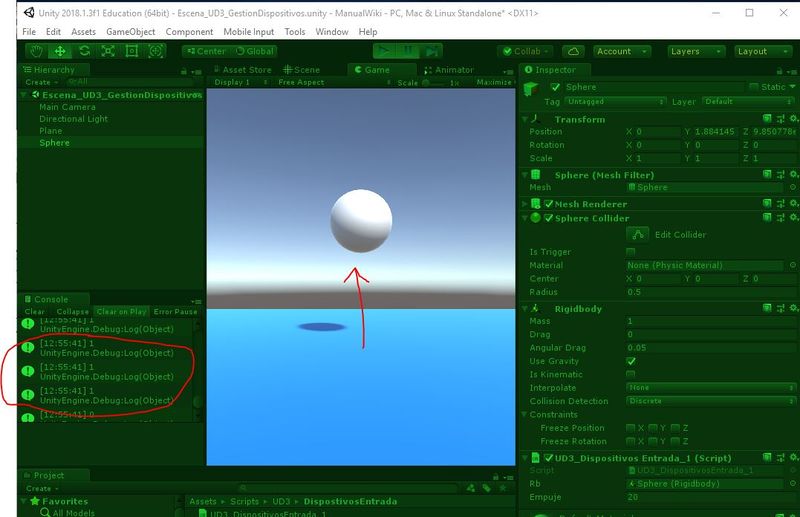Select the combined Transform tool
The width and height of the screenshot is (800, 517).
pos(156,51)
